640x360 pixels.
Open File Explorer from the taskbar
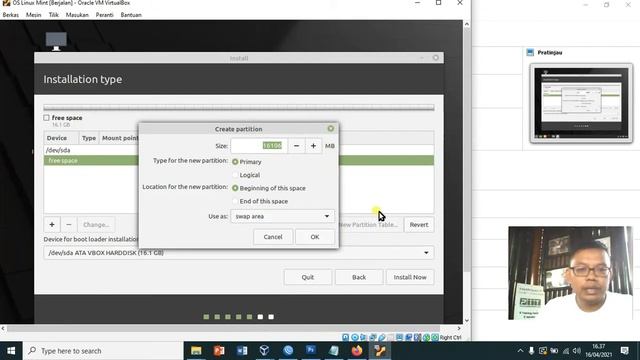tap(196, 351)
